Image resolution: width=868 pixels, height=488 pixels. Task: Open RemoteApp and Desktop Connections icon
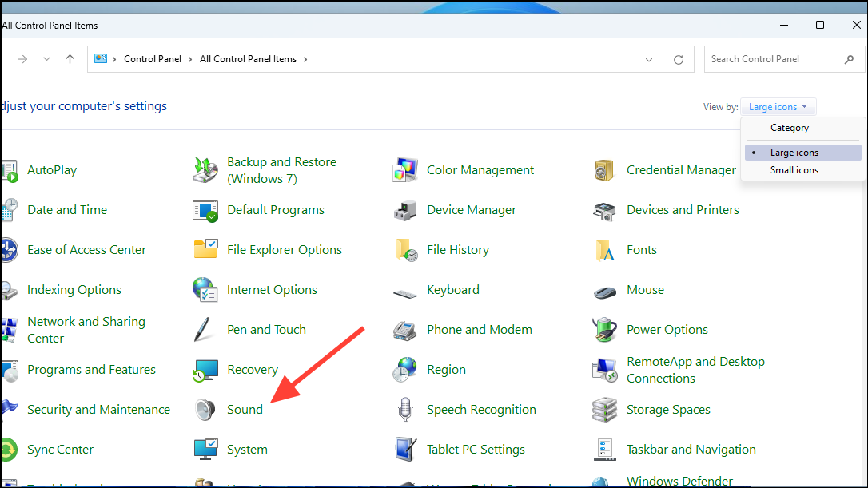(604, 370)
